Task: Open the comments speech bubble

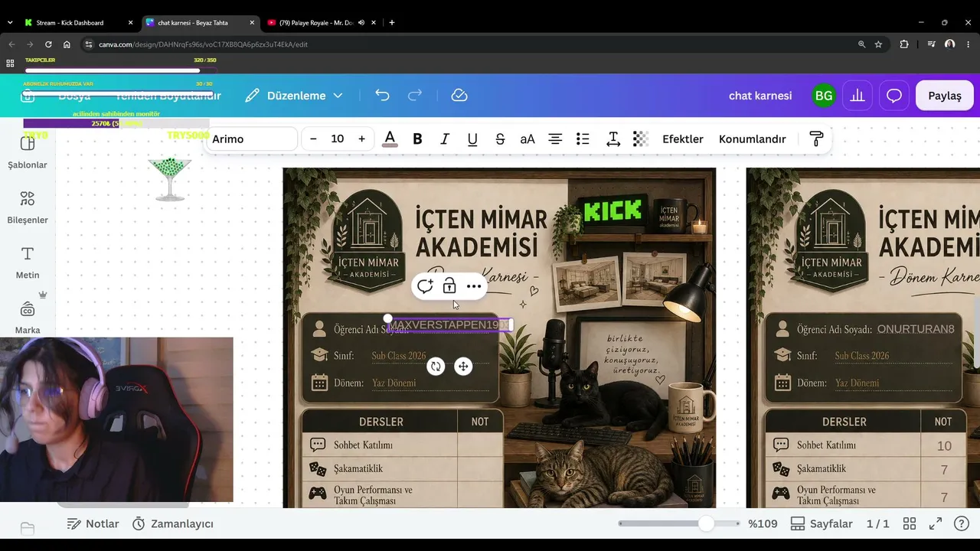Action: click(893, 96)
